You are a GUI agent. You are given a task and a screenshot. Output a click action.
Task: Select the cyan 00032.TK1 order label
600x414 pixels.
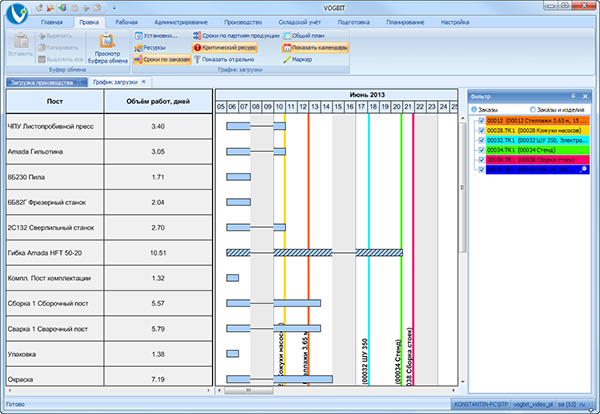point(537,140)
